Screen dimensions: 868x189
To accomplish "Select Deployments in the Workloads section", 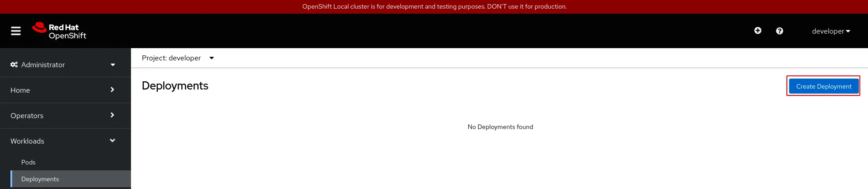I will tap(40, 179).
